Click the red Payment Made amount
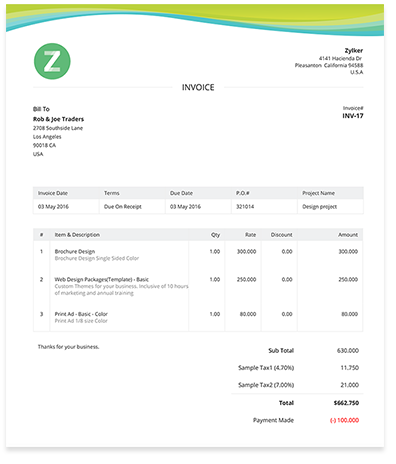The width and height of the screenshot is (396, 464). (x=344, y=420)
